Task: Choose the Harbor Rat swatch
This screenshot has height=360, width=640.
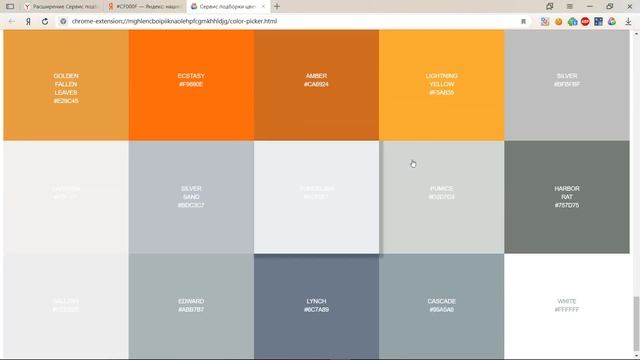Action: coord(567,197)
